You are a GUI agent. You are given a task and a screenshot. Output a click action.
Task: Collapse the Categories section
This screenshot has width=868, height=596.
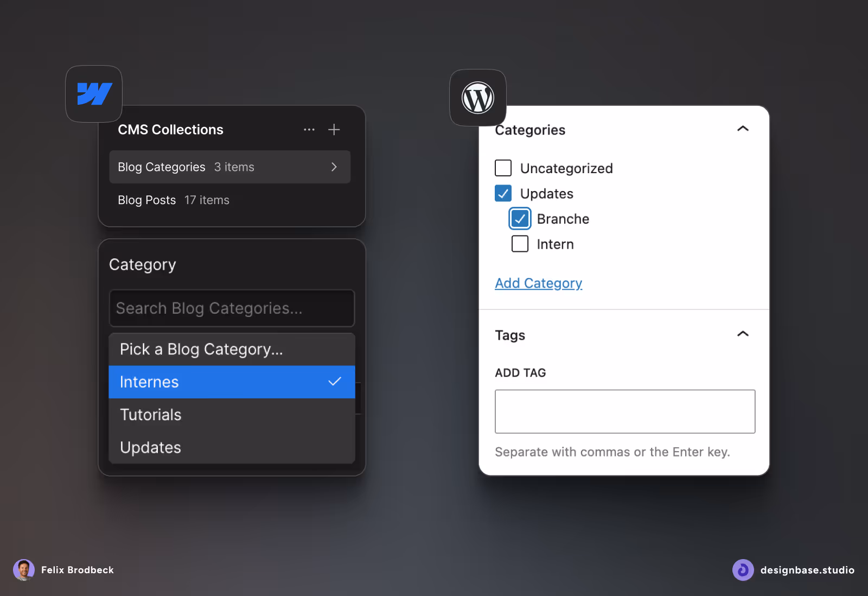tap(743, 129)
